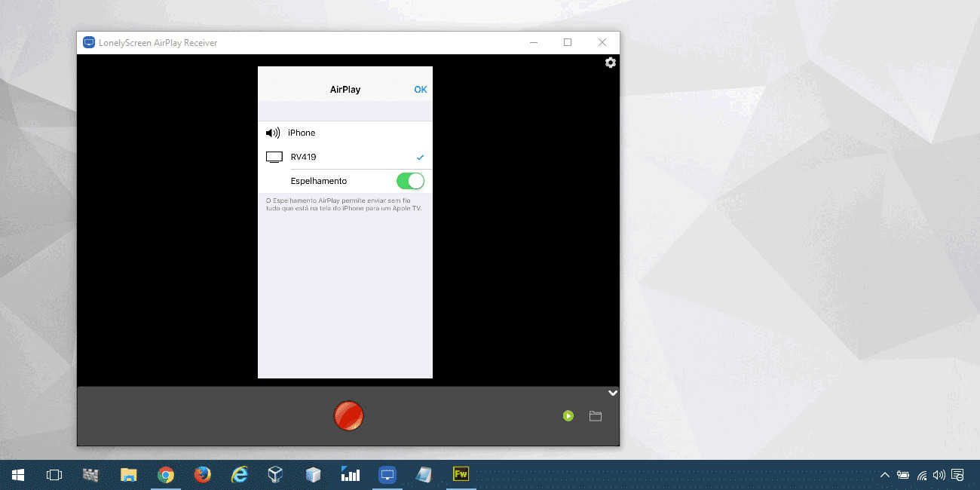Toggle the Espelhamento switch
980x490 pixels.
coord(411,181)
